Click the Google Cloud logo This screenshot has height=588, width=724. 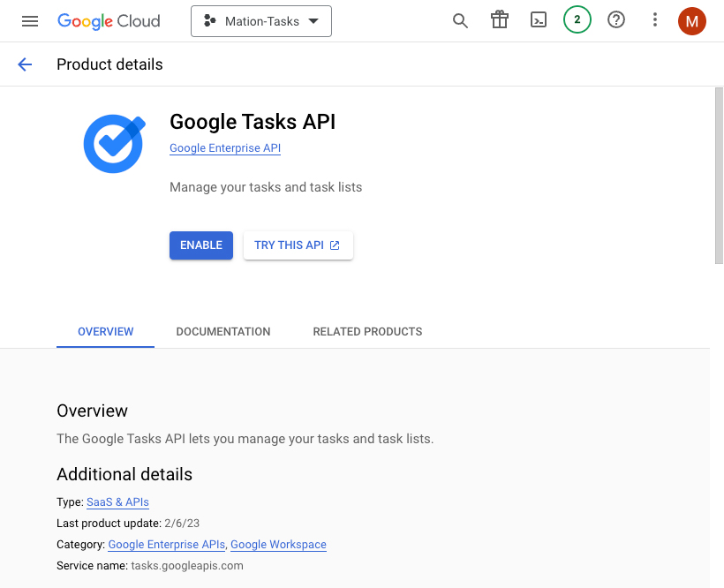[109, 21]
